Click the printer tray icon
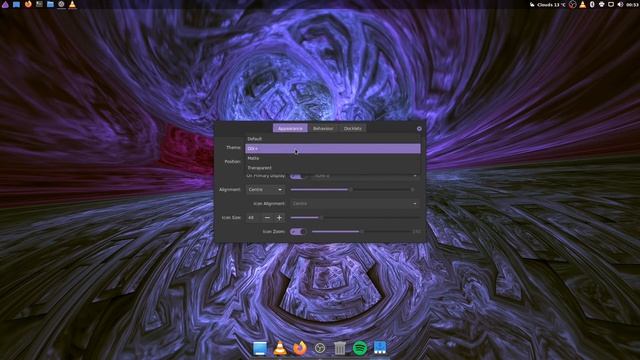Image resolution: width=640 pixels, height=360 pixels. click(x=601, y=4)
